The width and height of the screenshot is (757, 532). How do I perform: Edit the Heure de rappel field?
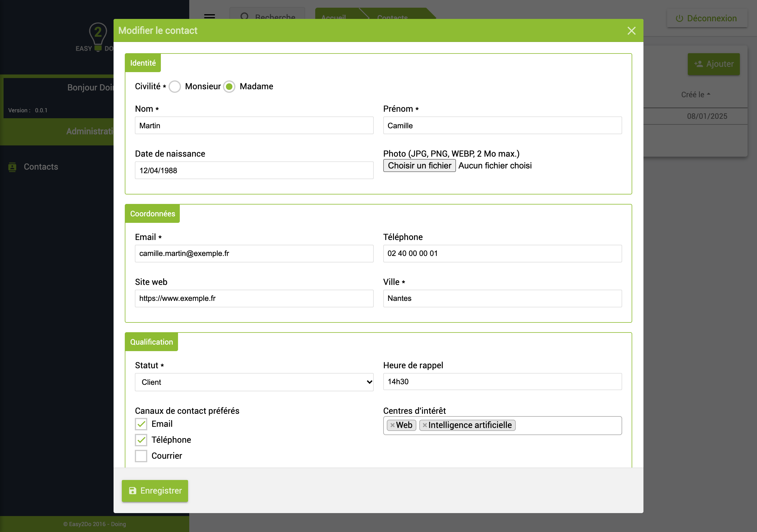click(x=502, y=382)
